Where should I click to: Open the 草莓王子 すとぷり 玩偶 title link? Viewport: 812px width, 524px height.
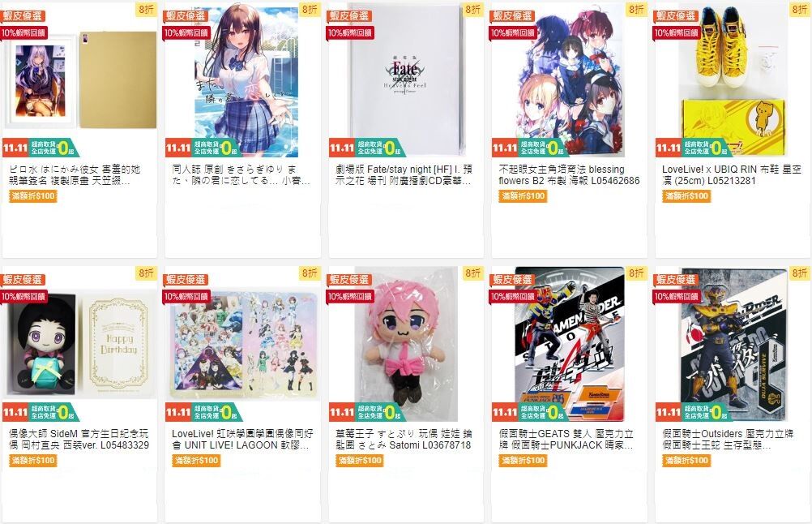pos(404,439)
